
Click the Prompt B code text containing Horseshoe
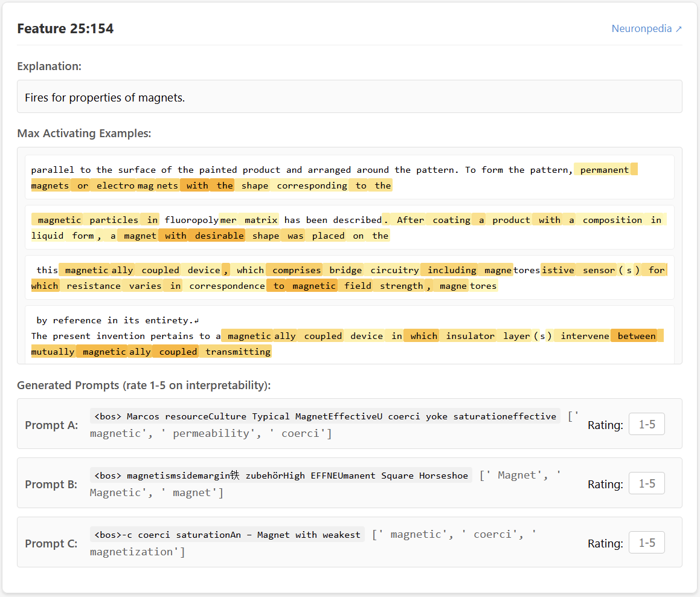click(x=281, y=476)
